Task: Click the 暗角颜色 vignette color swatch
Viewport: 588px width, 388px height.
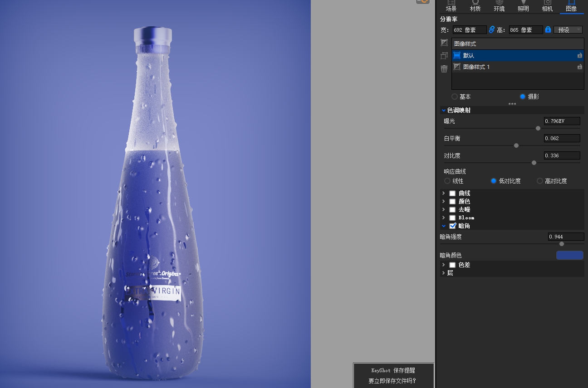Action: click(569, 255)
